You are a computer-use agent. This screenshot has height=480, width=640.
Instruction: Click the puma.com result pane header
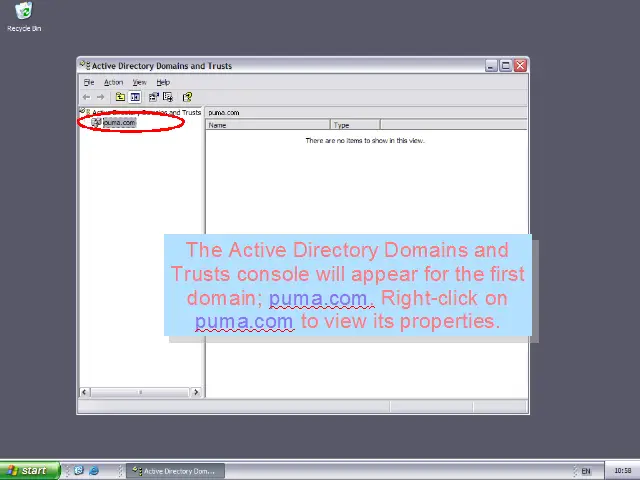coord(366,113)
